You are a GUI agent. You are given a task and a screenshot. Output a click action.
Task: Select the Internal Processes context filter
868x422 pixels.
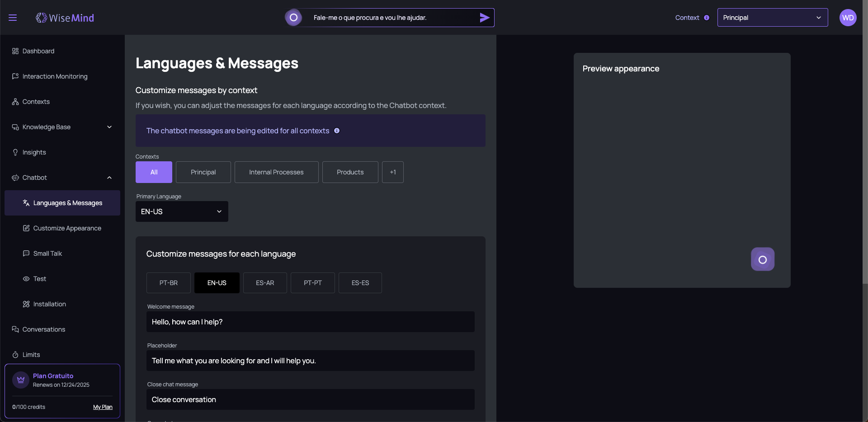pos(276,172)
